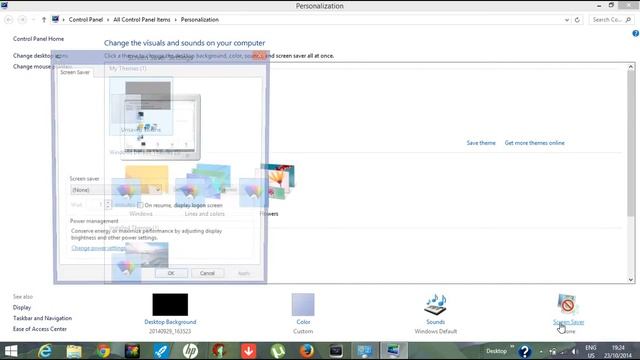Open the Screen saver (None) dropdown
Screen dimensions: 640x360
[116, 190]
